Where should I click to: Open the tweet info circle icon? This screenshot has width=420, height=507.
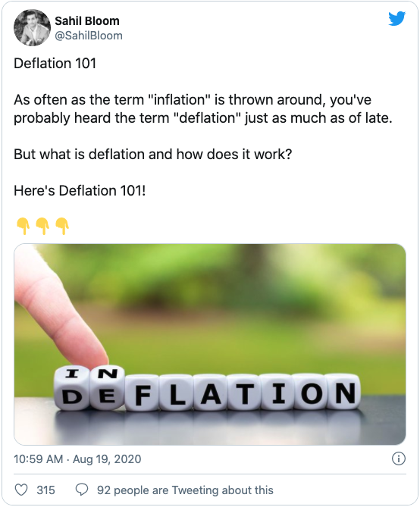pyautogui.click(x=398, y=458)
